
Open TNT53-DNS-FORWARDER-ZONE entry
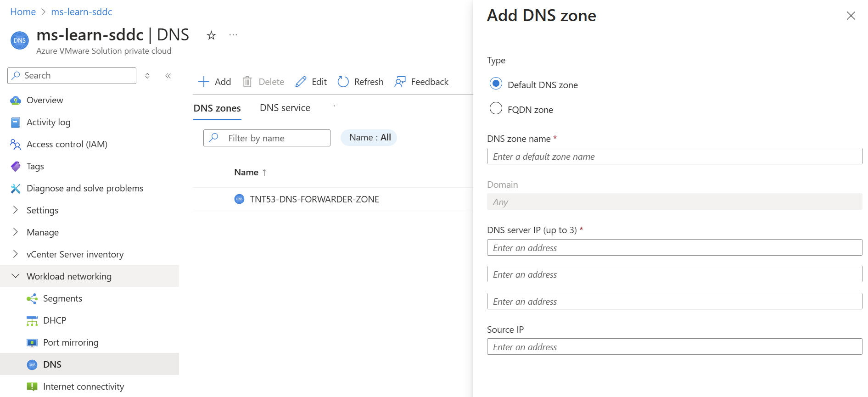(x=314, y=199)
